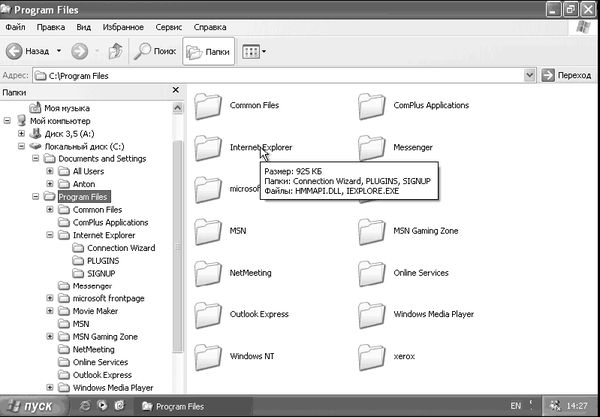Select xerox folder icon
Image resolution: width=600 pixels, height=417 pixels.
coord(372,357)
